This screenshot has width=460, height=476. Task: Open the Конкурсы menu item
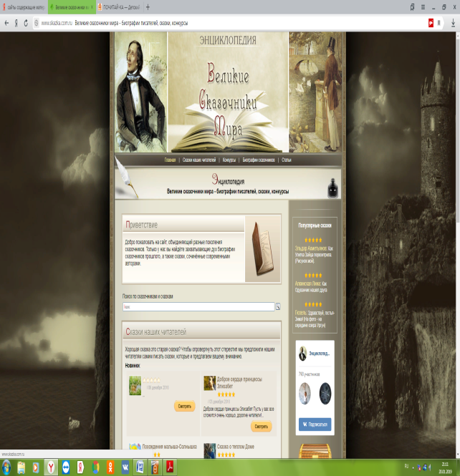(229, 160)
